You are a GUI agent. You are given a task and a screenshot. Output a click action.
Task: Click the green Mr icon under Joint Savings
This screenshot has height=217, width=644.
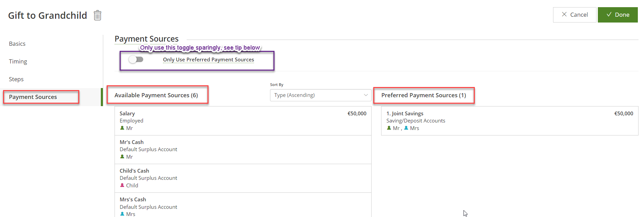click(x=389, y=128)
